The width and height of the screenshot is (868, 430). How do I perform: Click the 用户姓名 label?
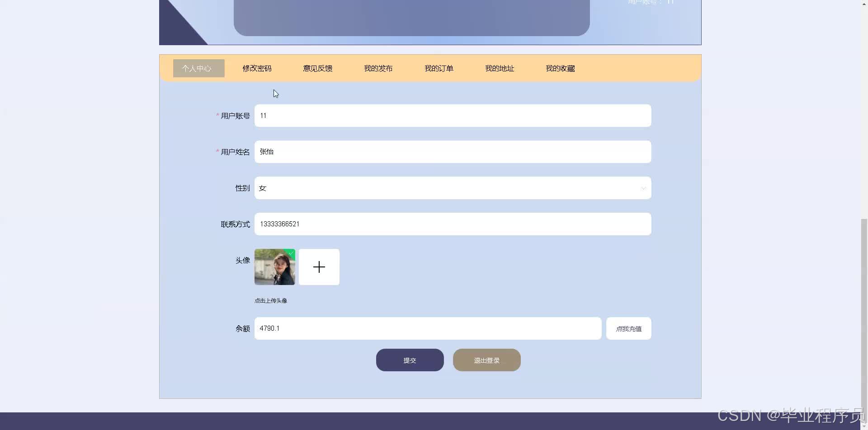235,152
